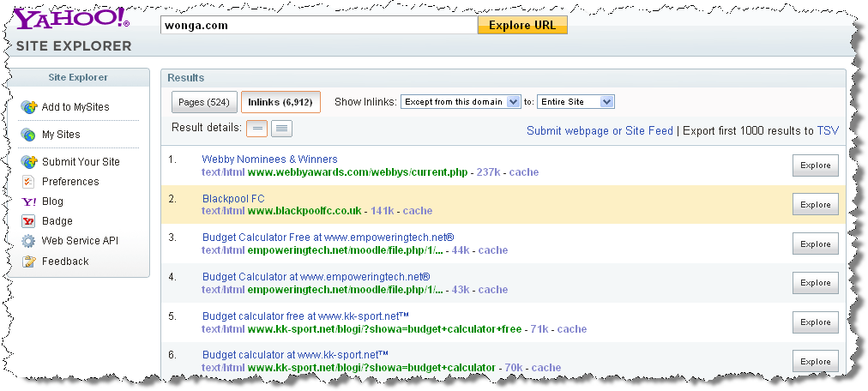Image resolution: width=868 pixels, height=391 pixels.
Task: Open cache link for webbyawards.com result
Action: coord(524,172)
